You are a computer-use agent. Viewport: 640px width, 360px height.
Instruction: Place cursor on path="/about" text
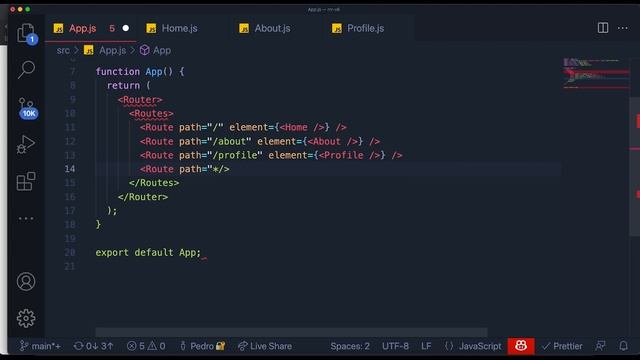click(x=215, y=141)
